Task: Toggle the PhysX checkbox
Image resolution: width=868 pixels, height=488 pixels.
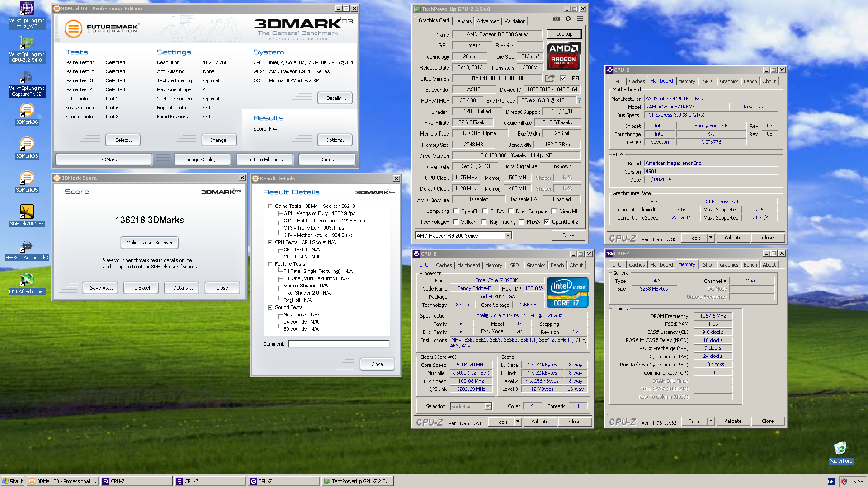Action: 521,221
